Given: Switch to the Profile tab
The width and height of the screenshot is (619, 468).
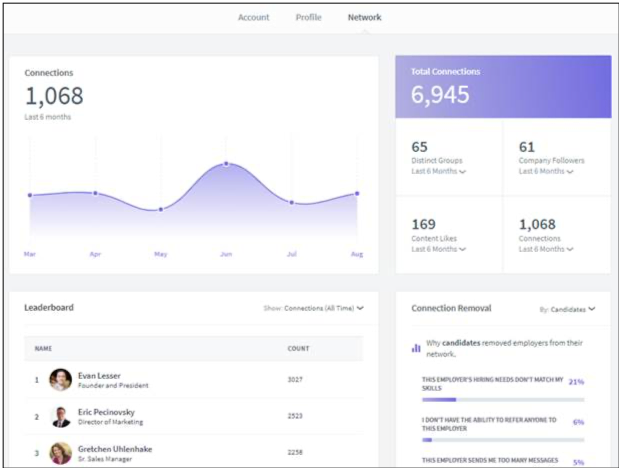Looking at the screenshot, I should click(x=309, y=17).
